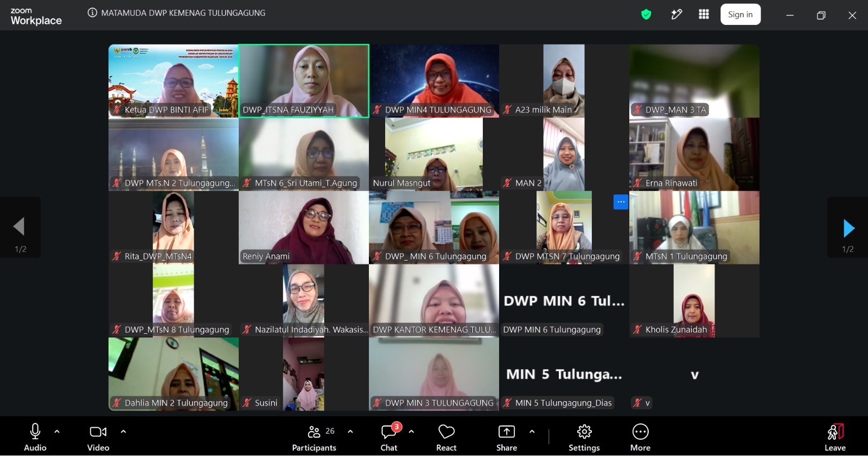
Task: Expand share options chevron
Action: tap(532, 432)
